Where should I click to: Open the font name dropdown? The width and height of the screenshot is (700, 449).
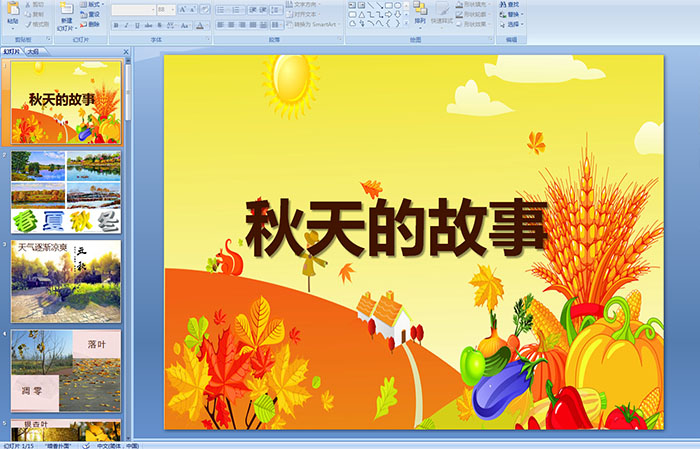(x=150, y=9)
